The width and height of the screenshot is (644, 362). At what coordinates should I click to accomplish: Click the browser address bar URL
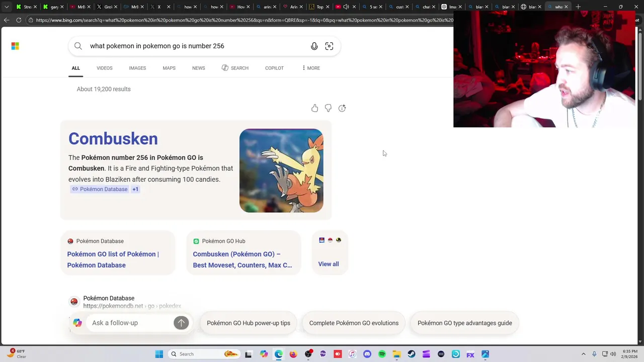click(x=244, y=20)
